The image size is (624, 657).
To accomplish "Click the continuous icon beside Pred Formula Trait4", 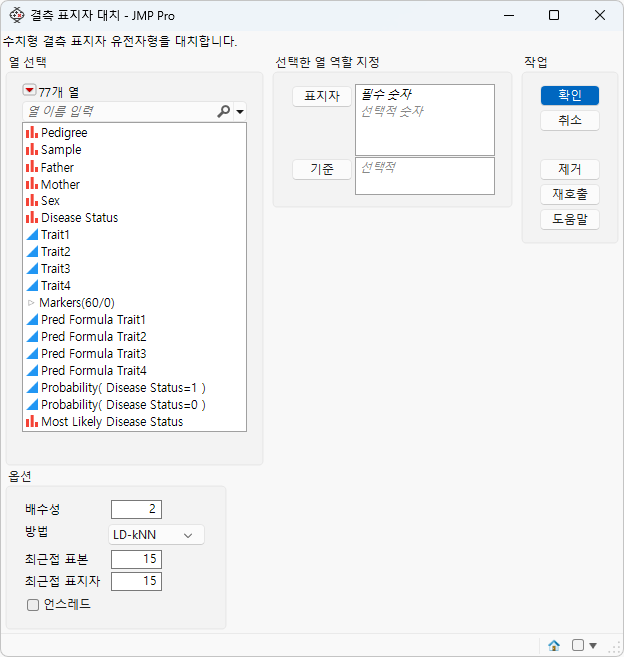I will click(x=32, y=370).
